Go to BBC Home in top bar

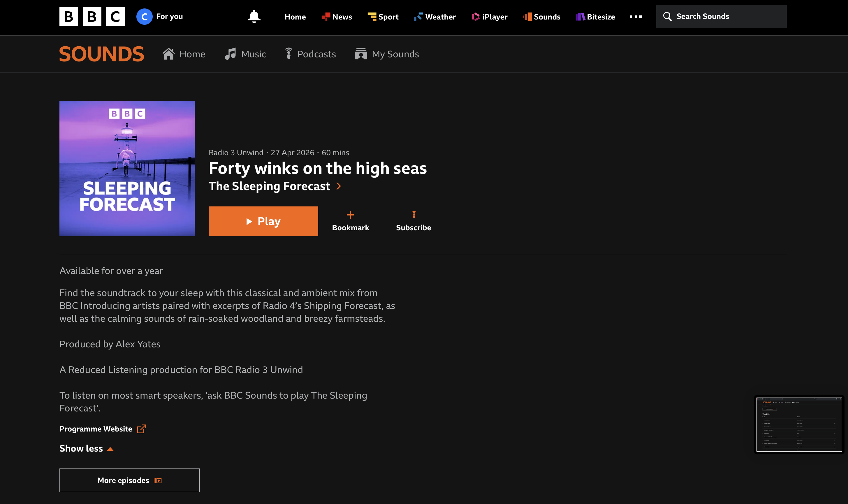(295, 17)
